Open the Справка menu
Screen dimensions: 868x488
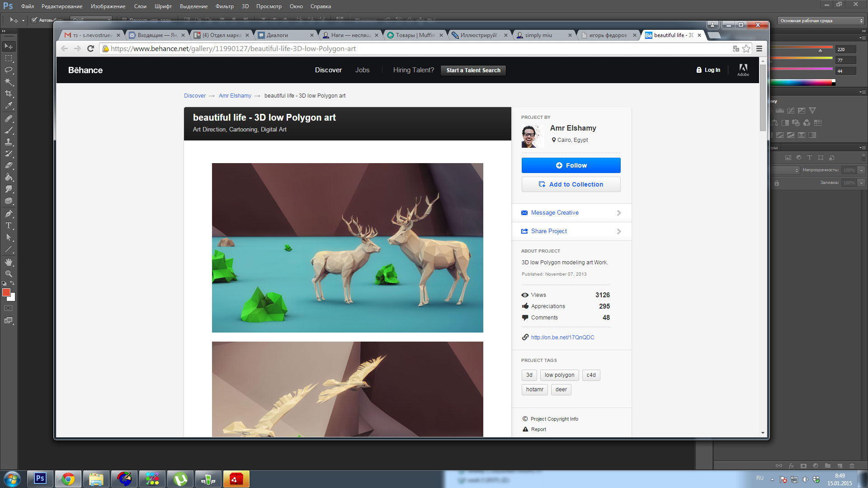point(321,6)
